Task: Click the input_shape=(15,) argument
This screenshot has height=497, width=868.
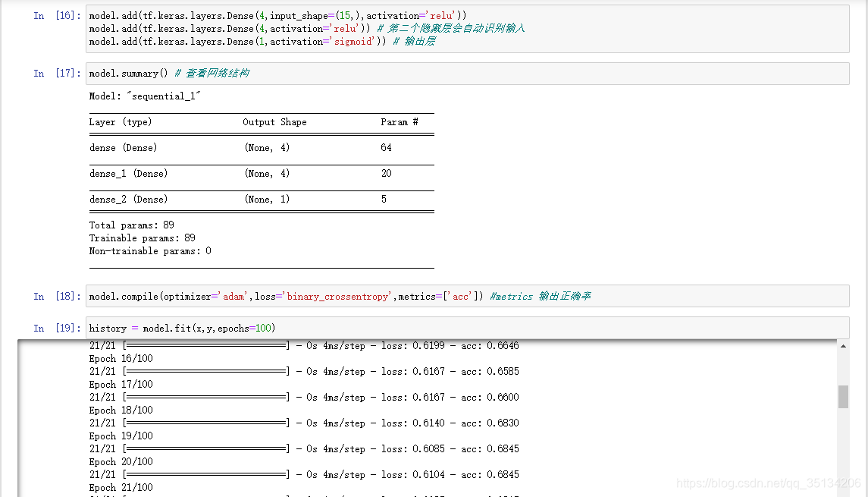Action: [x=315, y=16]
